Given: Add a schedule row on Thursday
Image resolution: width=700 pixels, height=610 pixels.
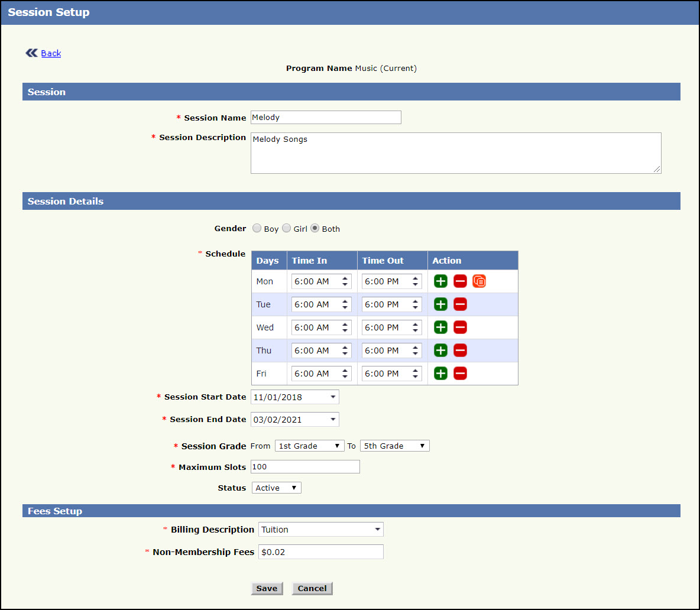Looking at the screenshot, I should tap(440, 351).
